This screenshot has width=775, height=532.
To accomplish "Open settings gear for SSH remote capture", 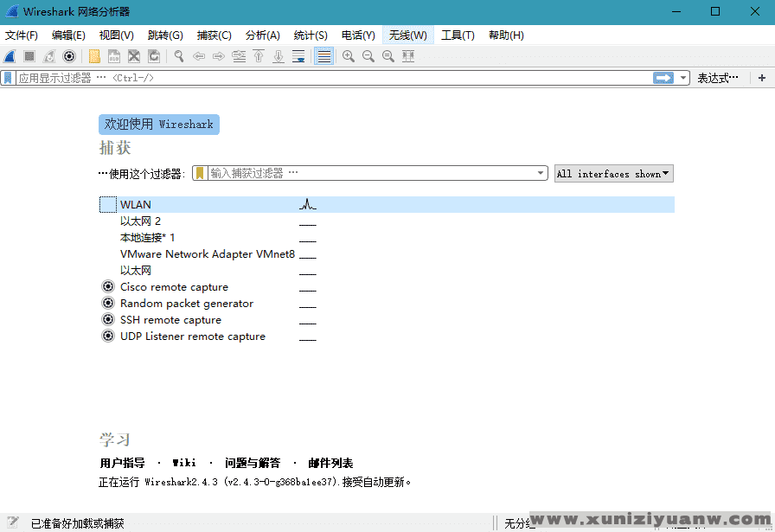I will click(108, 320).
